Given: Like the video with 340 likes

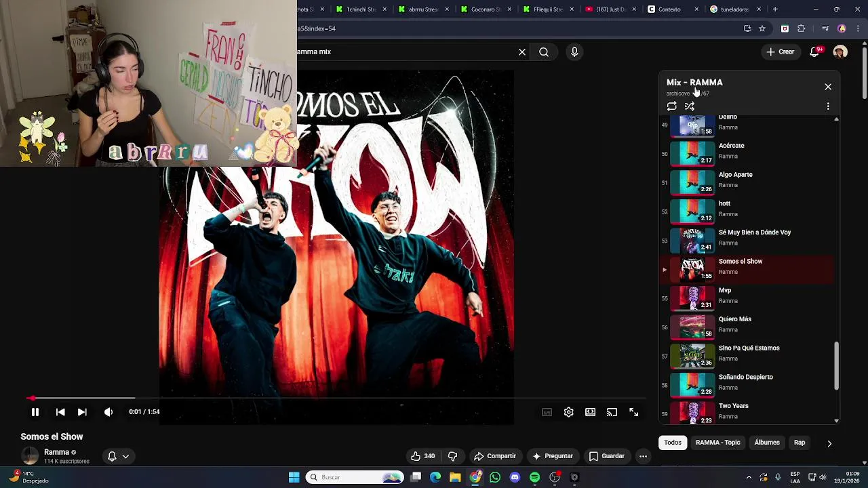Looking at the screenshot, I should [423, 456].
